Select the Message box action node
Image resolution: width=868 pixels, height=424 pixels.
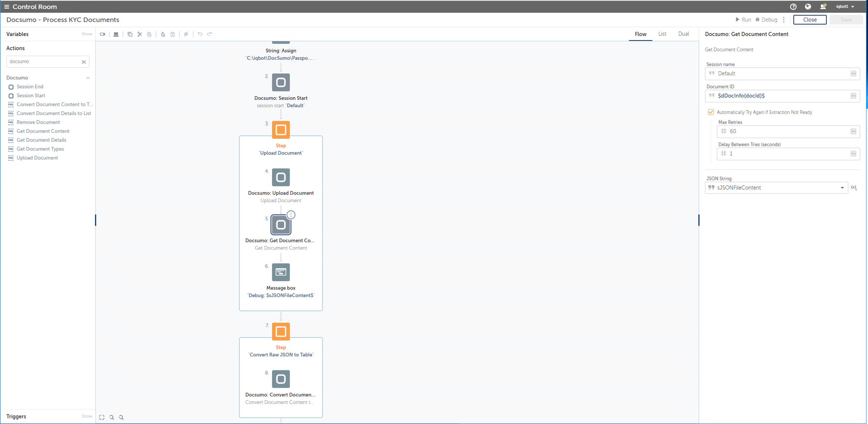[281, 272]
